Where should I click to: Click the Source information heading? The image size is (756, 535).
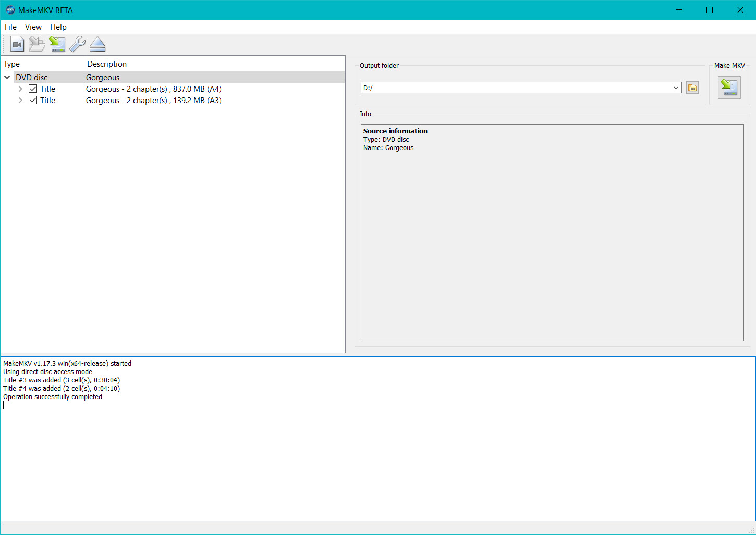(395, 131)
